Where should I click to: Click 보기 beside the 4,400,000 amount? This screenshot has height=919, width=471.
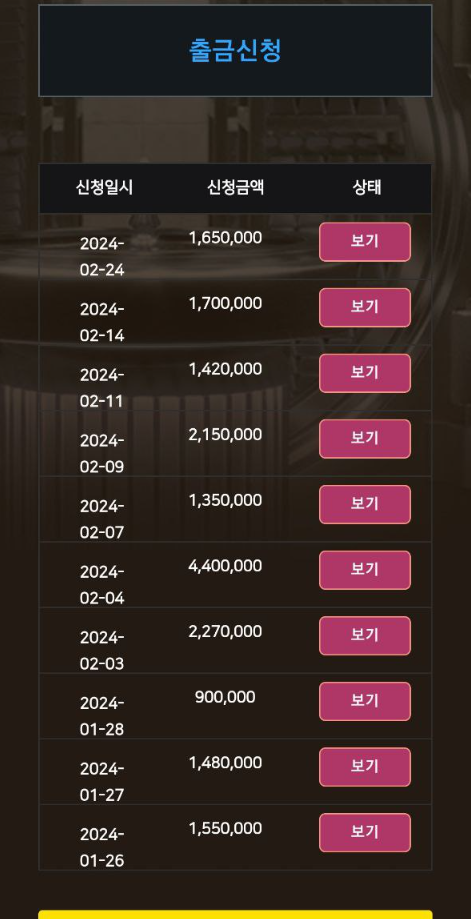click(364, 570)
